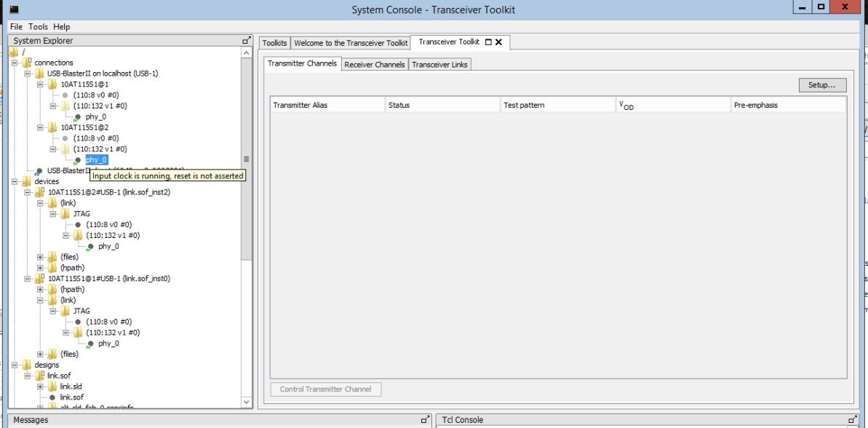Select the link.sof file entry with dot icon
The height and width of the screenshot is (428, 868).
pos(71,397)
